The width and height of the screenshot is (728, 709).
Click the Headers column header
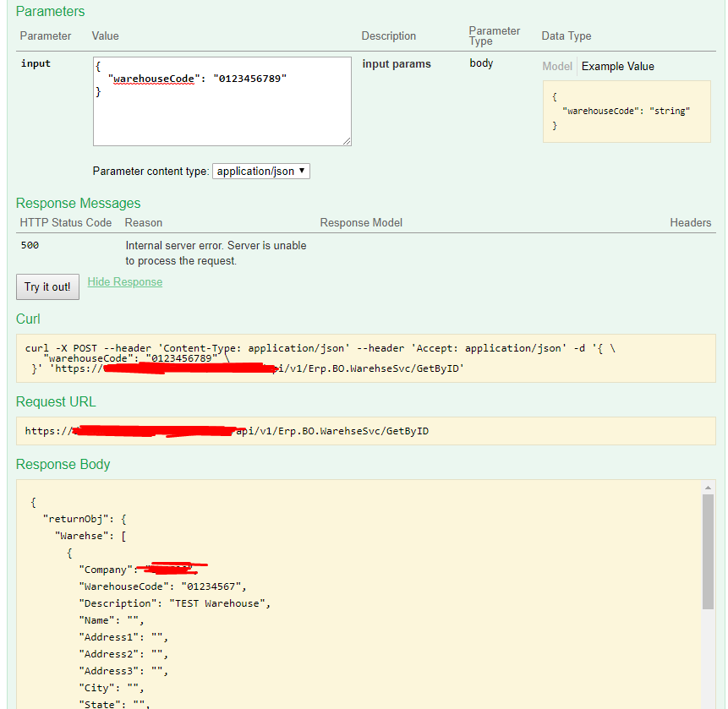coord(690,222)
